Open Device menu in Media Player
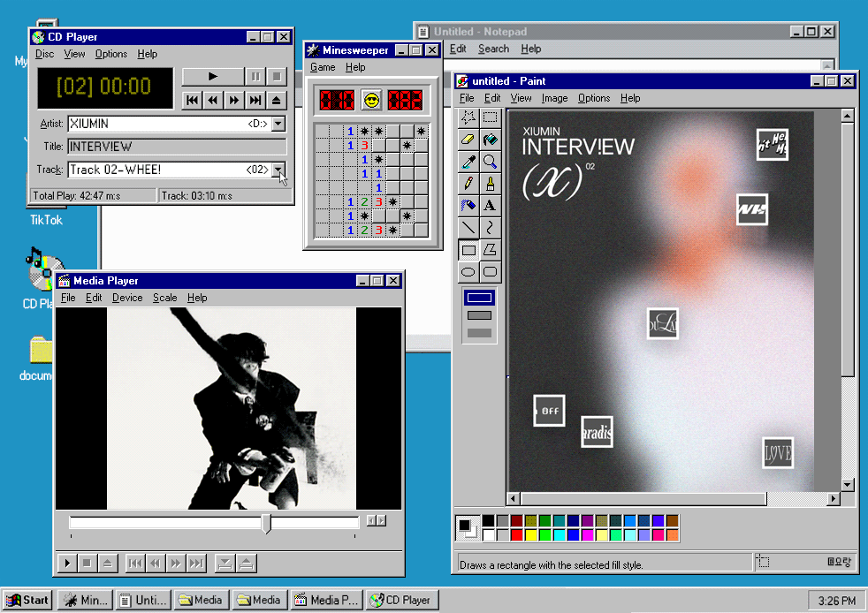 click(127, 298)
